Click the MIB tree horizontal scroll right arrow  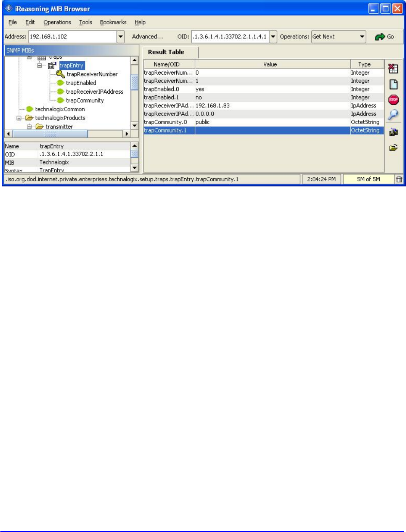[127, 134]
